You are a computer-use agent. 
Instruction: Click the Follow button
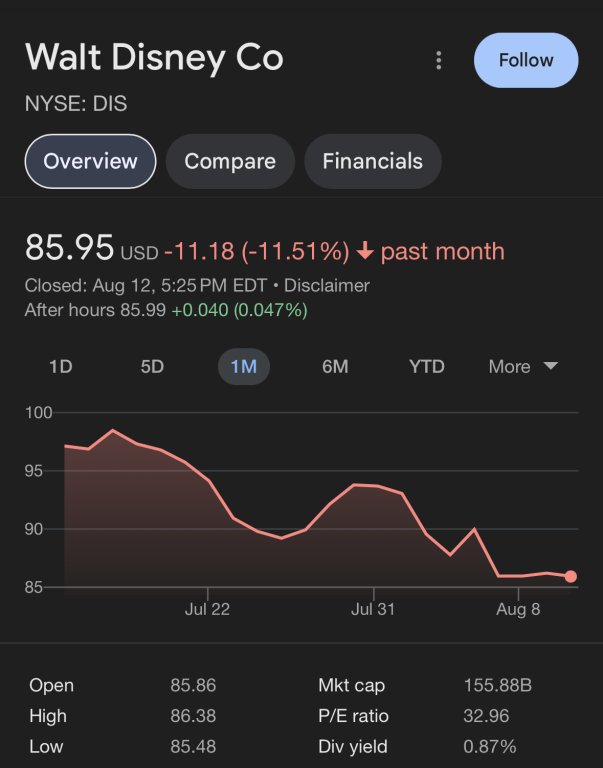526,60
